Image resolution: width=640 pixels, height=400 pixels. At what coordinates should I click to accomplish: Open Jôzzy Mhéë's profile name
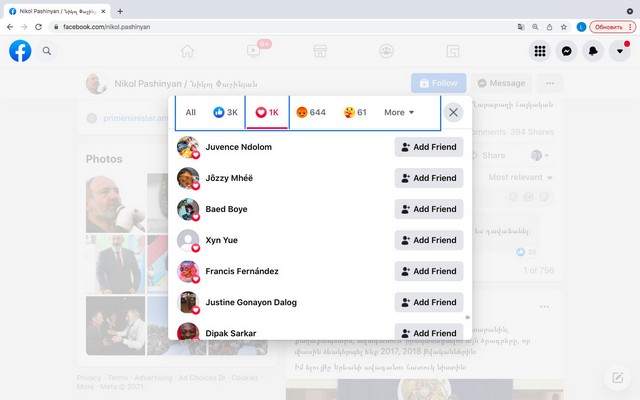[x=229, y=178]
